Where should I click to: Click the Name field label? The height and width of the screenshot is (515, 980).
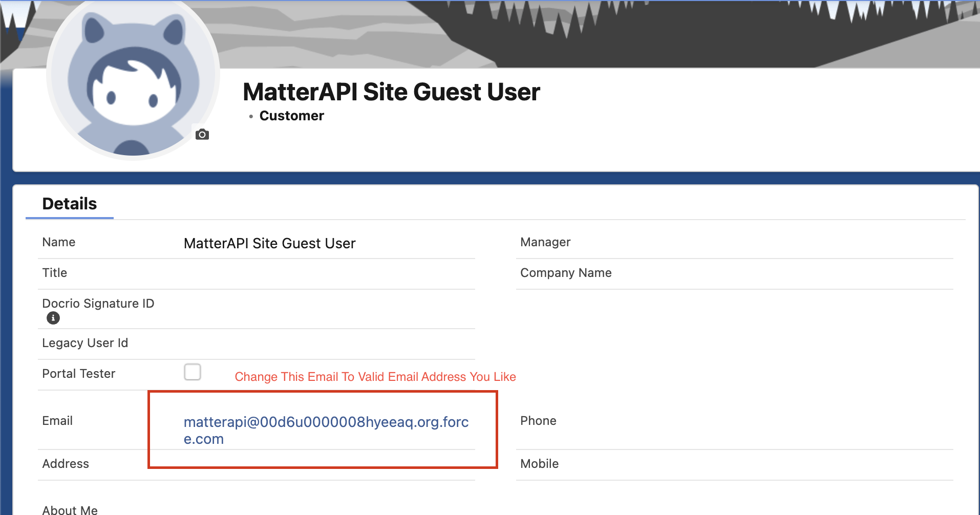59,242
